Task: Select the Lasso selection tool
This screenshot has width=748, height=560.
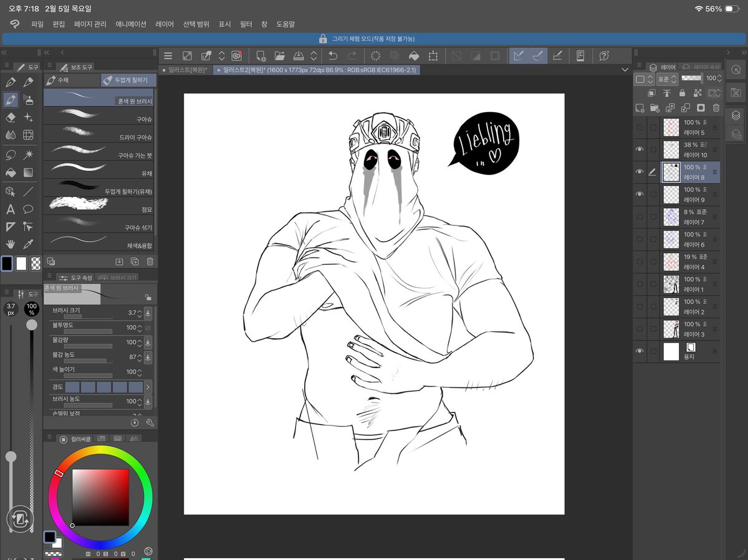Action: click(11, 154)
